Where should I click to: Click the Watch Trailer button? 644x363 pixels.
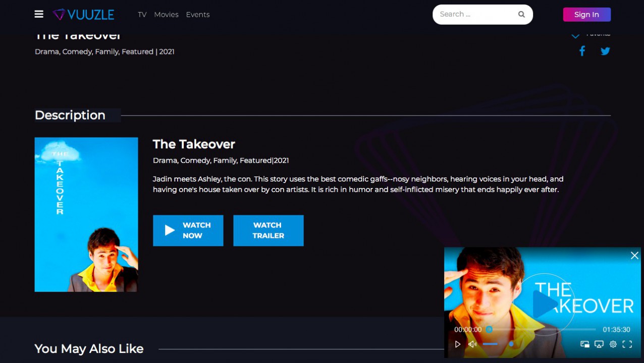268,230
